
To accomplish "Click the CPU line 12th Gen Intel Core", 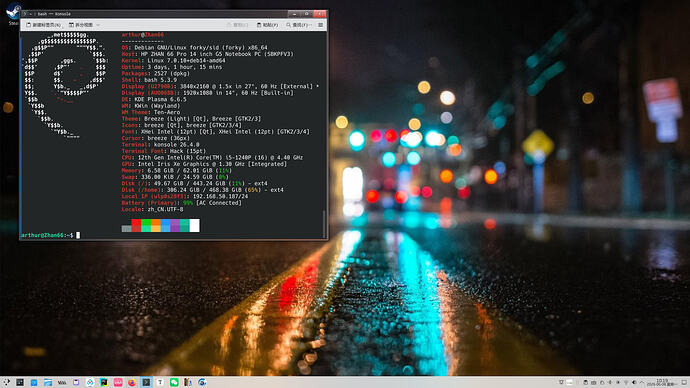I will click(212, 157).
